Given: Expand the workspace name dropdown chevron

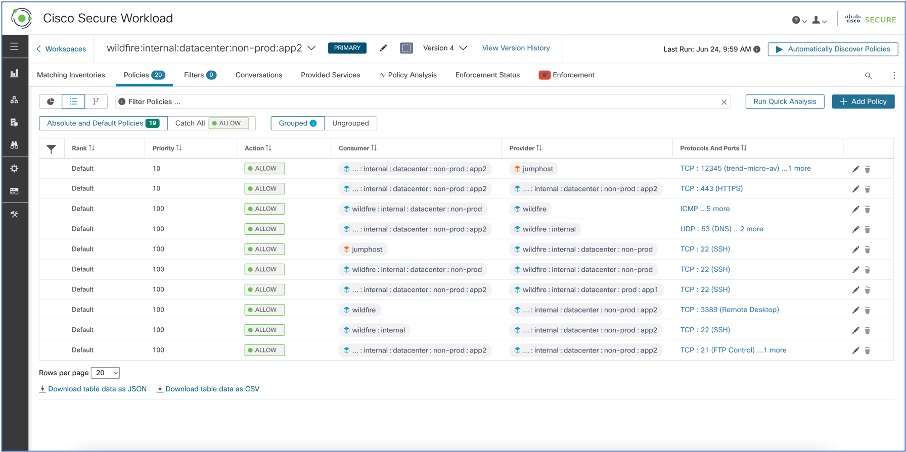Looking at the screenshot, I should pos(311,48).
